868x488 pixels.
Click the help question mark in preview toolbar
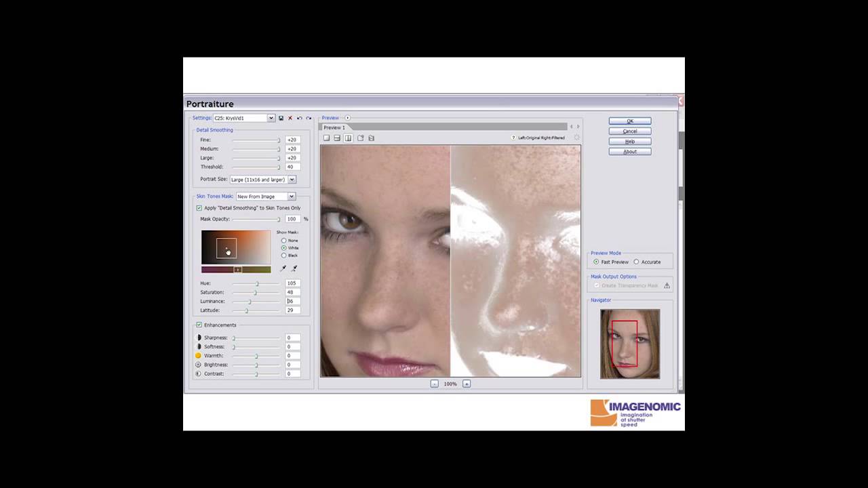514,138
